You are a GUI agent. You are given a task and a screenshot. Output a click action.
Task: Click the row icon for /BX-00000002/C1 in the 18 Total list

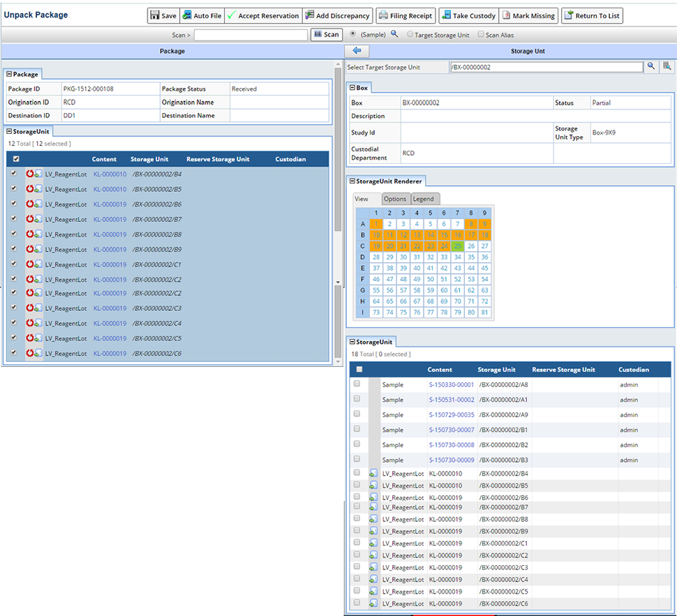tap(373, 543)
